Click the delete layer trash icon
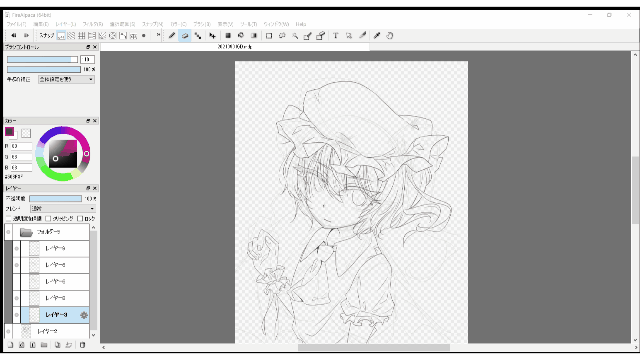This screenshot has height=360, width=640. click(x=82, y=345)
